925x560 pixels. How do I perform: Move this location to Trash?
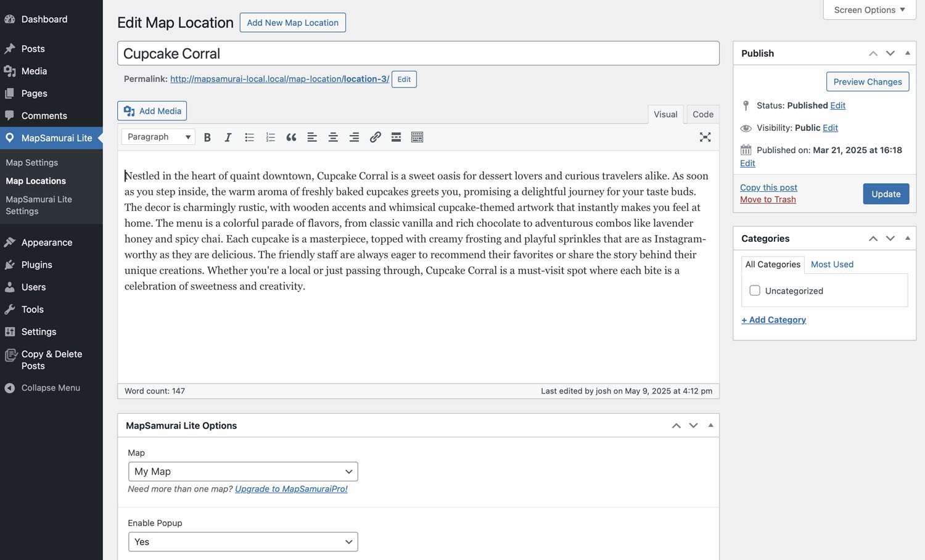click(x=768, y=199)
